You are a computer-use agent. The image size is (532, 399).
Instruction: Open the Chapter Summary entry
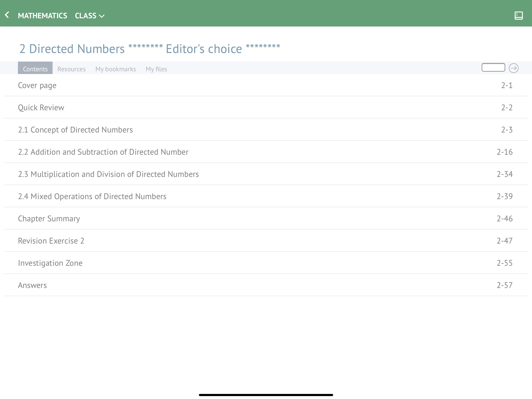click(49, 219)
